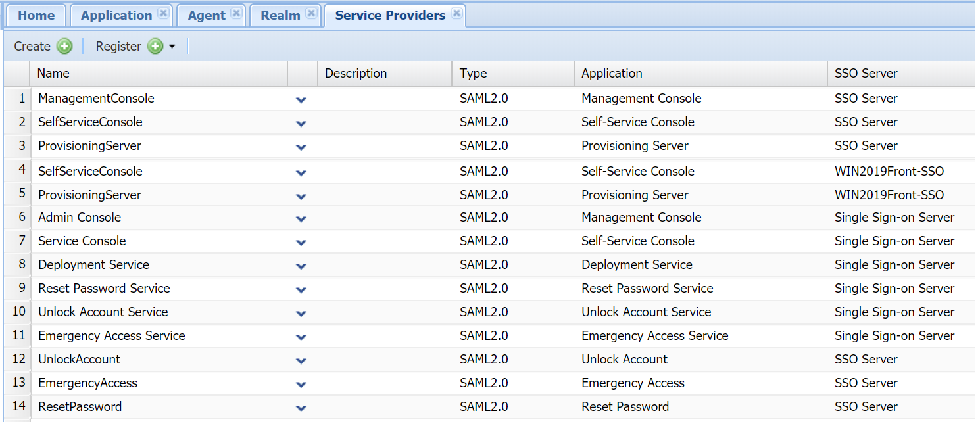Screen dimensions: 980x422
Task: Close the Realm tab
Action: pyautogui.click(x=311, y=13)
